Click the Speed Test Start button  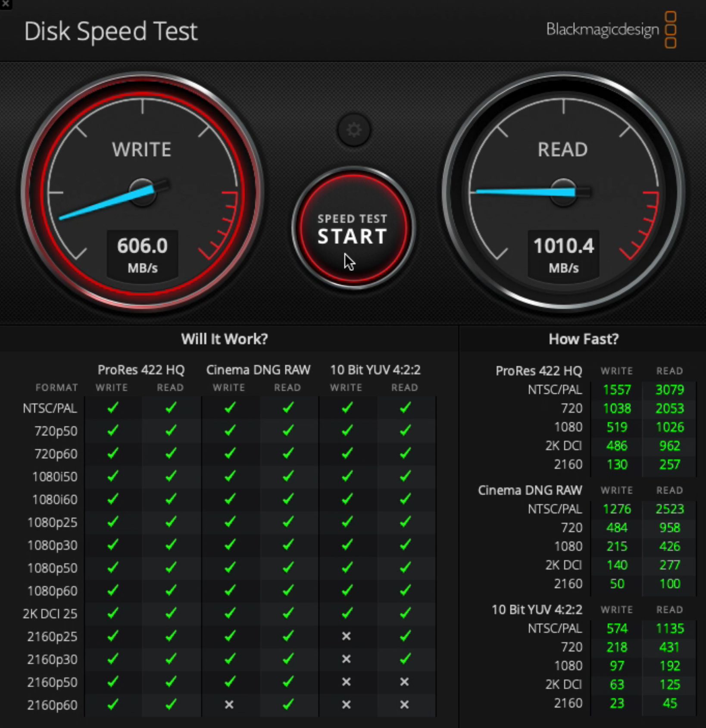tap(353, 228)
